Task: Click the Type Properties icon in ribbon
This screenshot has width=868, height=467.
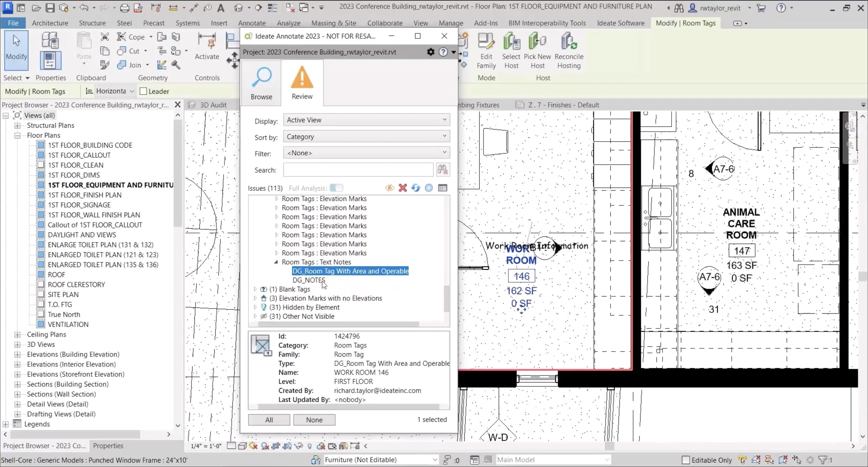Action: pos(50,40)
